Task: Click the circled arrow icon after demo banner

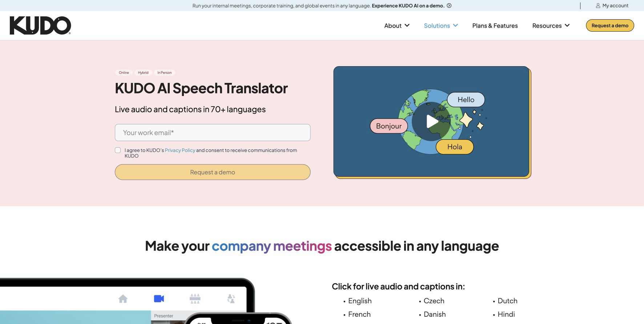Action: pyautogui.click(x=449, y=5)
